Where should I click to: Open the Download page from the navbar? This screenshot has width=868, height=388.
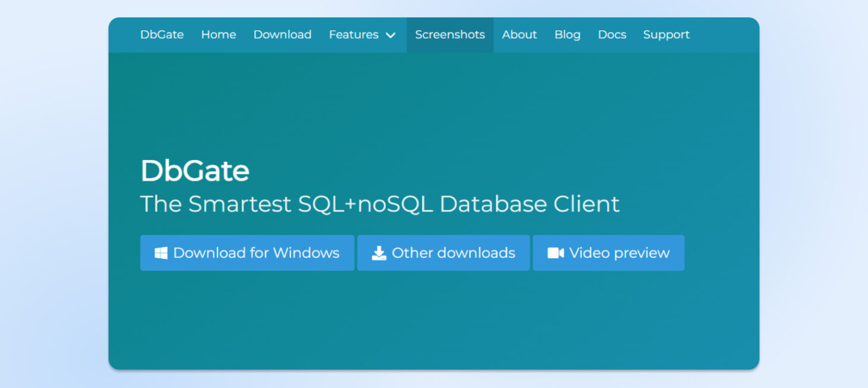click(282, 35)
